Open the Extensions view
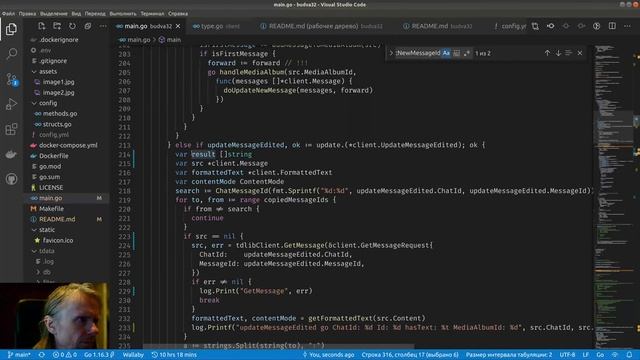This screenshot has height=360, width=640. tap(11, 129)
